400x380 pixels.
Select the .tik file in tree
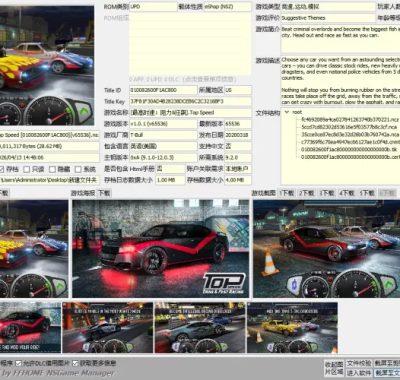point(349,149)
